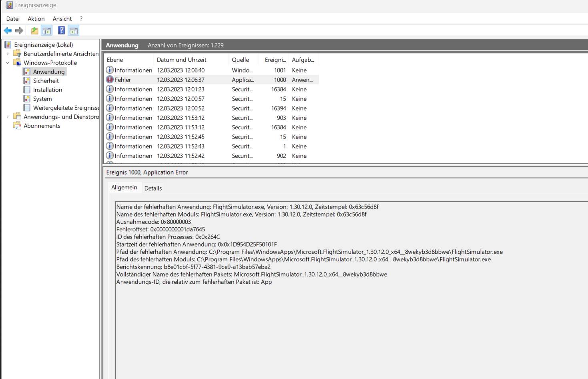The width and height of the screenshot is (588, 379).
Task: Click the Anwendung log icon in the tree
Action: (x=27, y=72)
